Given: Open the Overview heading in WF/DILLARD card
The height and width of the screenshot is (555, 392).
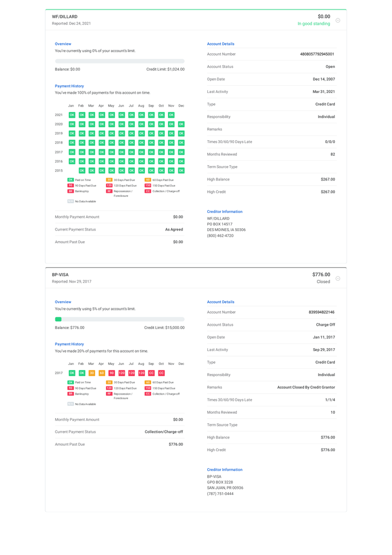Looking at the screenshot, I should [x=63, y=44].
